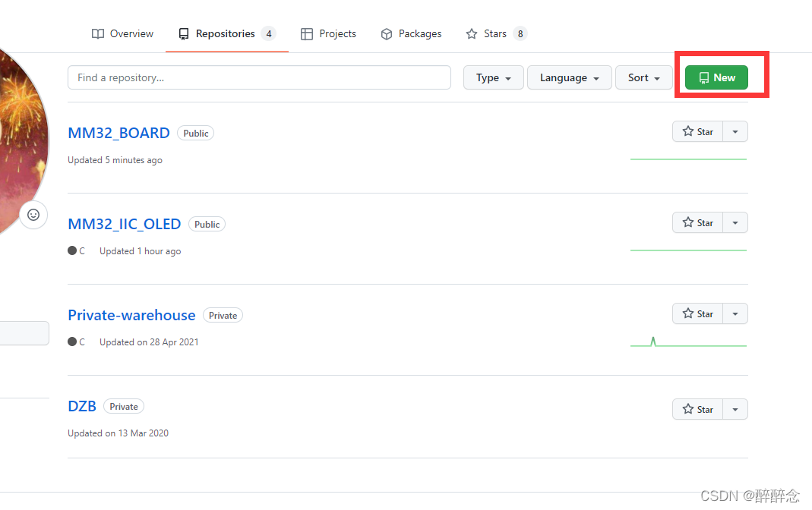Screen dimensions: 812x510
Task: Open the Private-warehouse repository
Action: point(131,315)
